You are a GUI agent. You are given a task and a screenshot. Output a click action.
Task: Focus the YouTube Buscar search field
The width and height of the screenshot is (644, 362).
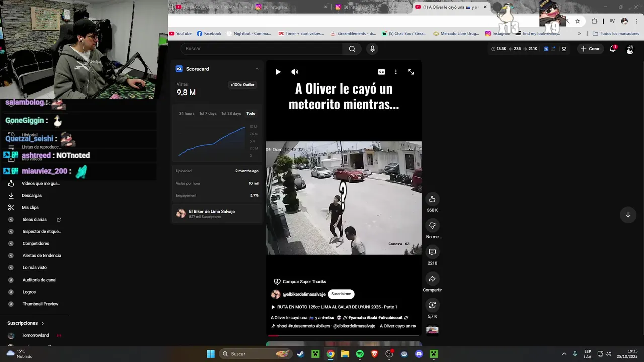pos(262,49)
